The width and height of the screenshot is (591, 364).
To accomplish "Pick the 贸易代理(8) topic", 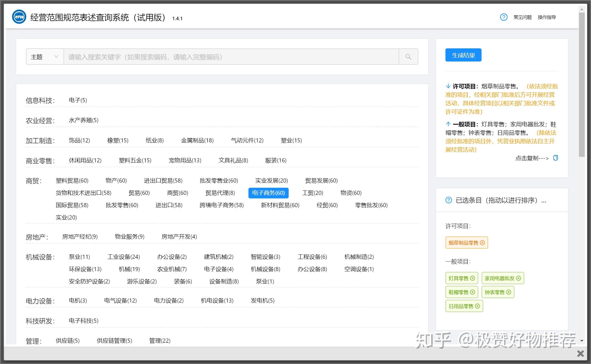I will pos(220,193).
